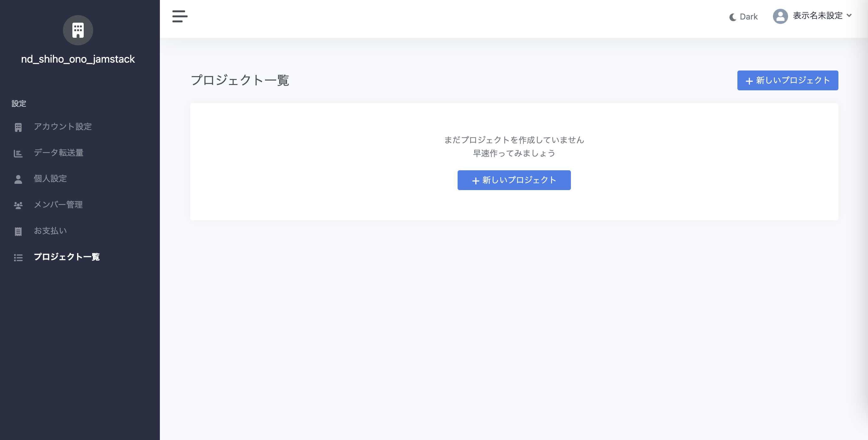Click the プロジェクト一覧 list icon

pos(18,258)
